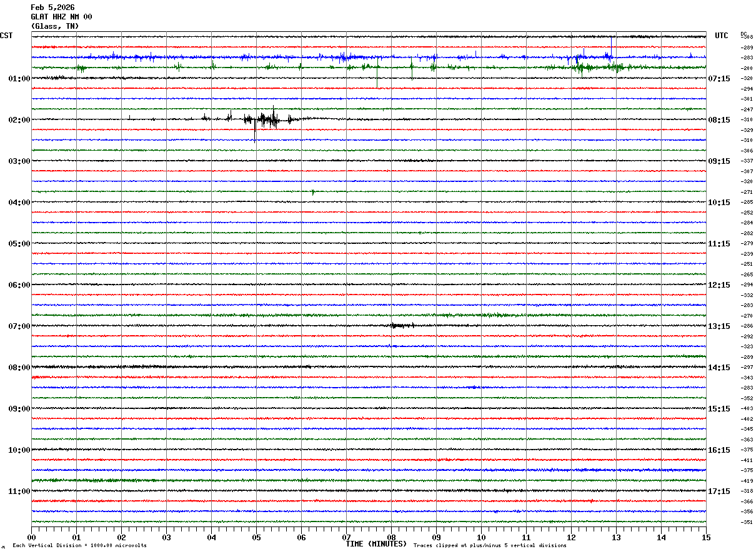The height and width of the screenshot is (554, 756).
Task: Select the '04' minute tick label
Action: pyautogui.click(x=212, y=537)
